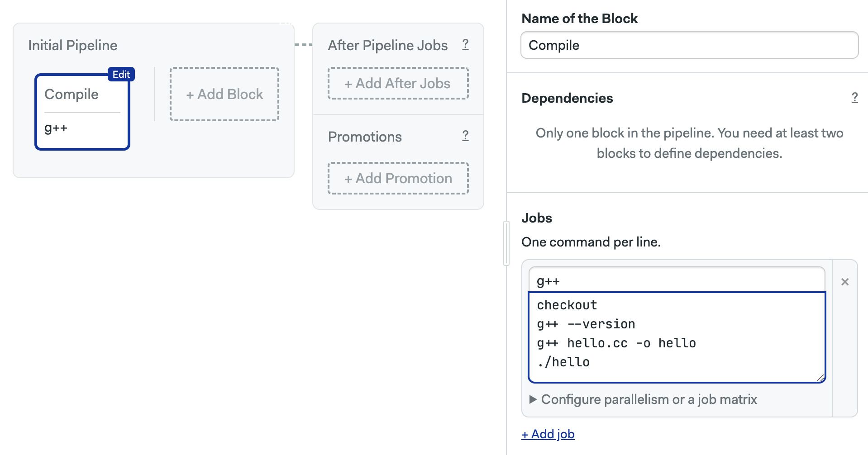868x455 pixels.
Task: Click the g++ job name field
Action: [677, 280]
